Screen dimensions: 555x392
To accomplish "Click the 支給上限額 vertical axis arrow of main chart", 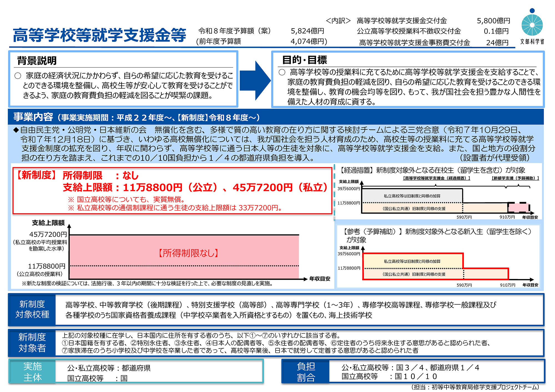I will coord(69,226).
